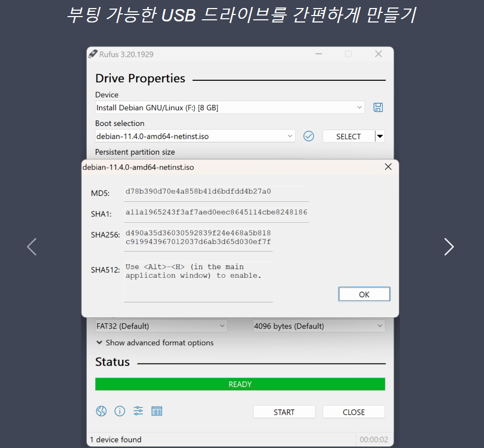The width and height of the screenshot is (484, 448).
Task: Click the Korean page heading text
Action: click(241, 14)
